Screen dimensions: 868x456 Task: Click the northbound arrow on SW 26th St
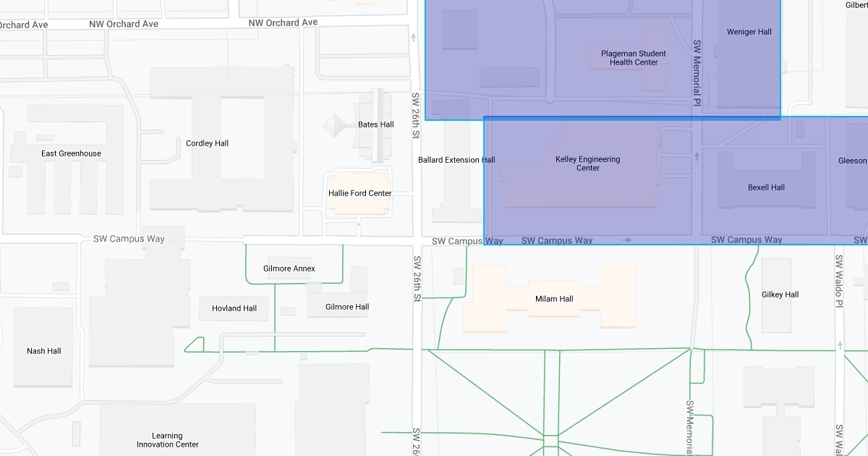414,37
